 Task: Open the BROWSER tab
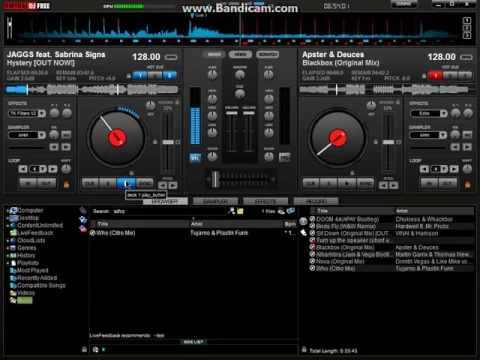(165, 201)
